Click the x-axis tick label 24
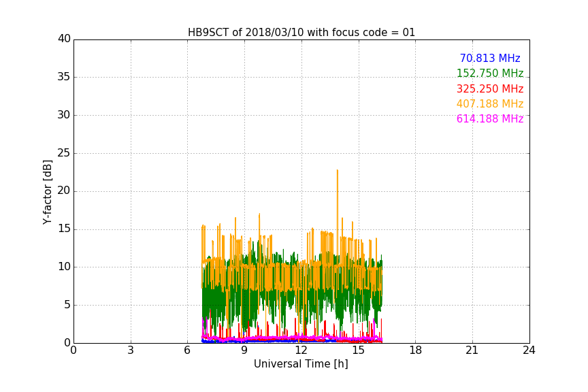Viewport: 588px width, 392px height. click(x=529, y=350)
